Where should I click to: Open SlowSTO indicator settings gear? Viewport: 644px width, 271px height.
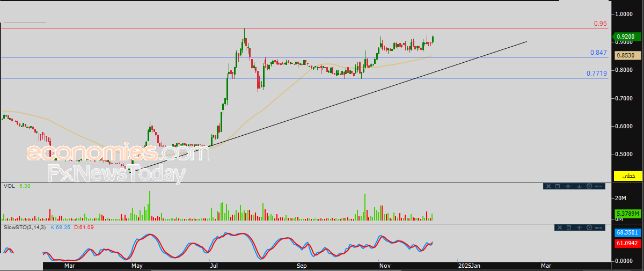coord(589,228)
